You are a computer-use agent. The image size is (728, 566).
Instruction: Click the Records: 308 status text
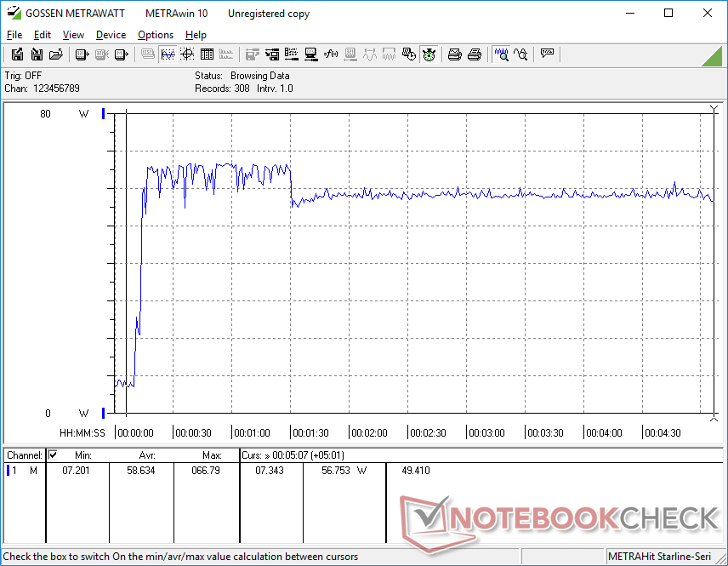click(222, 89)
